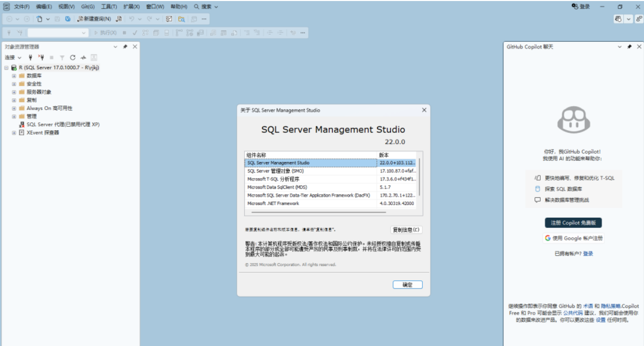The height and width of the screenshot is (346, 644).
Task: Click the SQL Server Agent (代理) node icon
Action: pyautogui.click(x=21, y=124)
